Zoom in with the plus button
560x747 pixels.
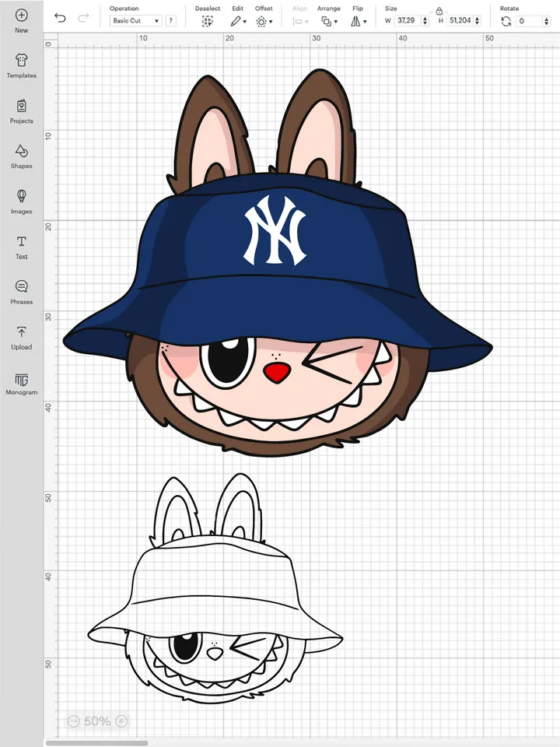[x=121, y=721]
